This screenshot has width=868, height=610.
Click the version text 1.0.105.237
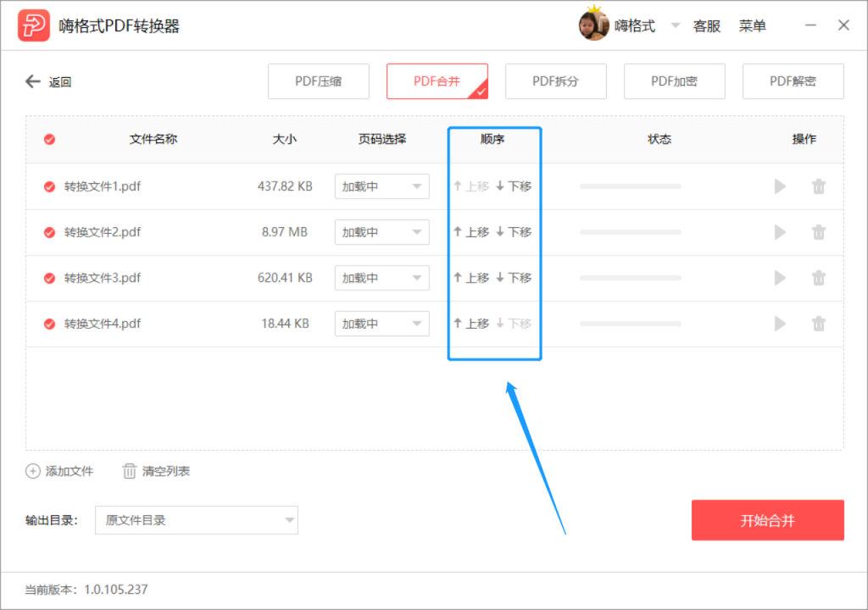coord(115,590)
